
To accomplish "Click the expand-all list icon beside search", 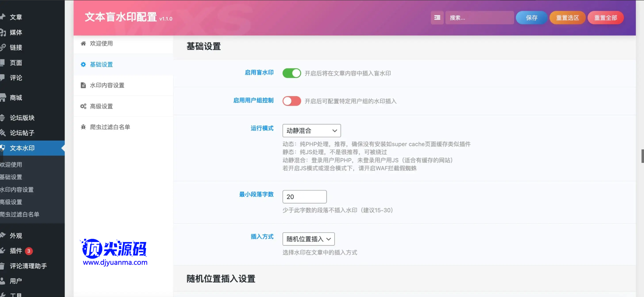I will [437, 18].
